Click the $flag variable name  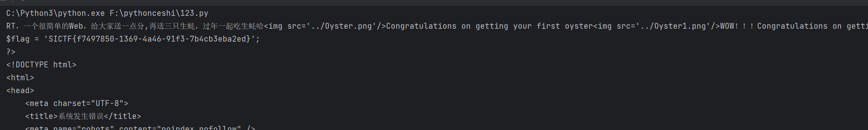[18, 39]
